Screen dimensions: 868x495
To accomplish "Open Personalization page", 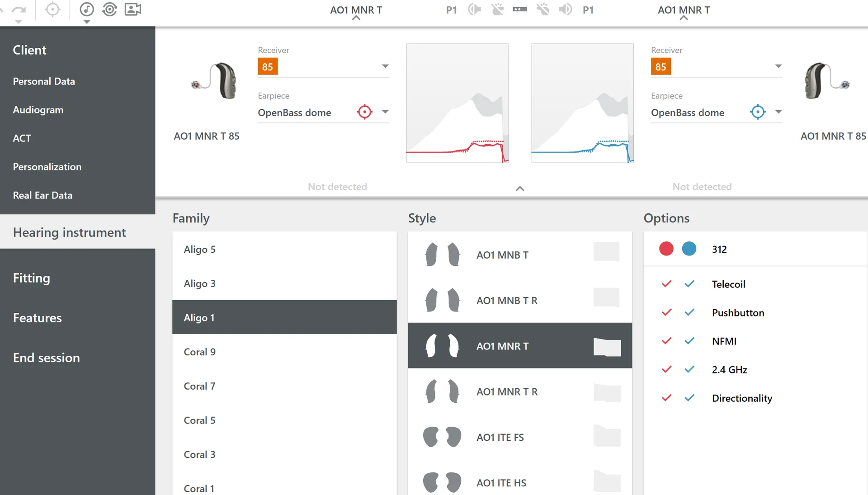I will (47, 167).
